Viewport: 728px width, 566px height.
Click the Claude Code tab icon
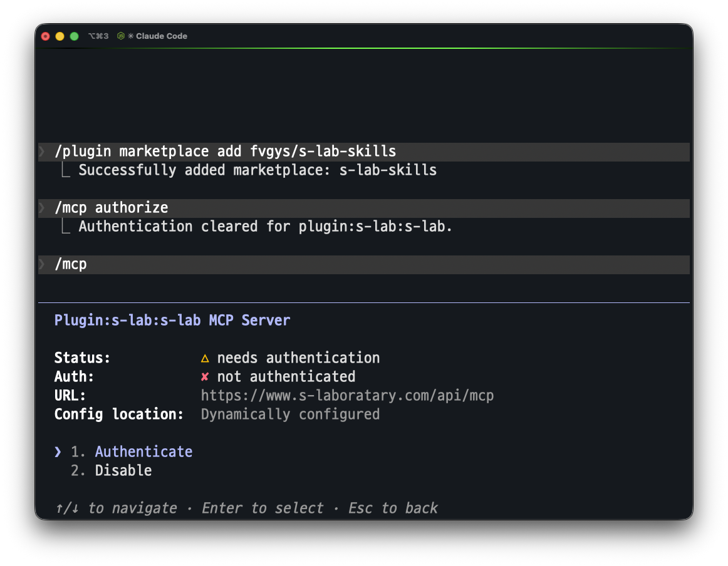pyautogui.click(x=121, y=36)
